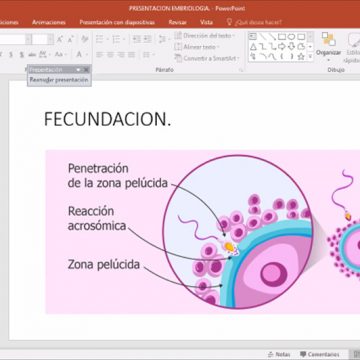Open the Organizar menu
The width and height of the screenshot is (360, 360).
pos(329,47)
